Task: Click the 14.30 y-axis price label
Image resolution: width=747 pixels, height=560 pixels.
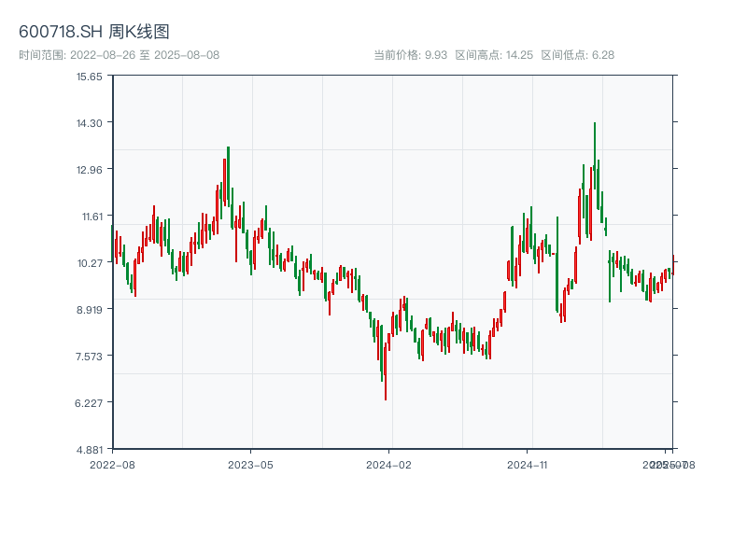Action: (90, 123)
